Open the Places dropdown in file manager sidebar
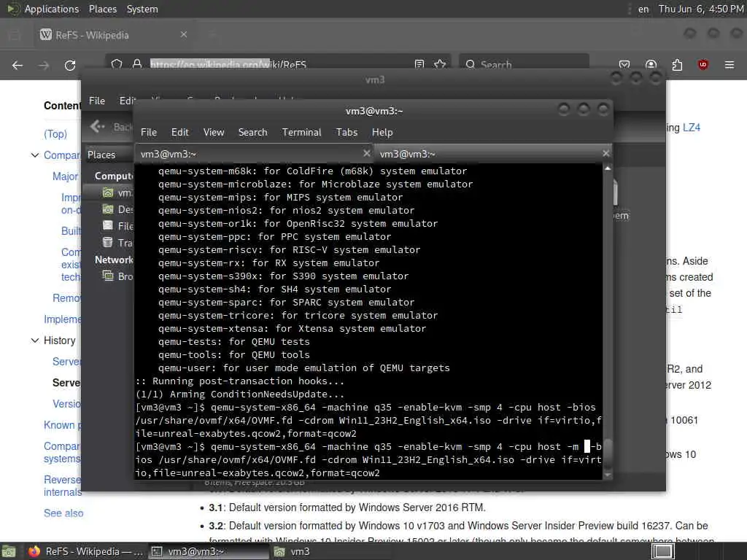 click(x=109, y=155)
